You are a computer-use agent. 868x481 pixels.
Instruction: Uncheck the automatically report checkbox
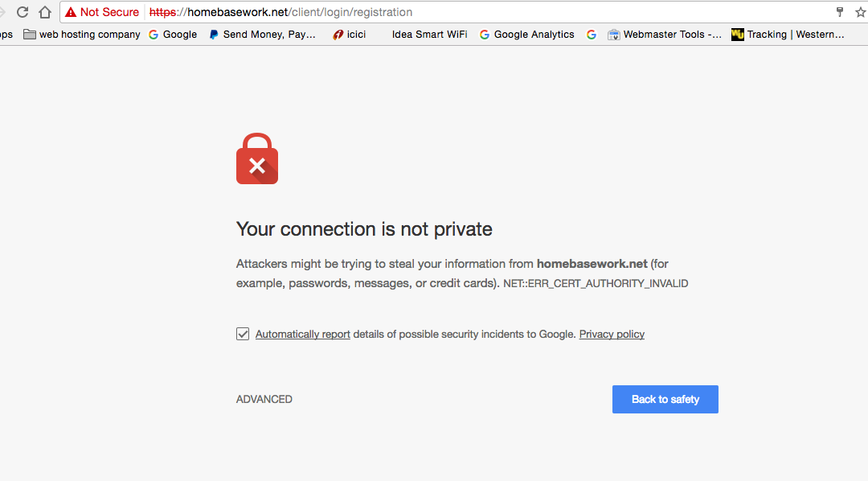243,334
